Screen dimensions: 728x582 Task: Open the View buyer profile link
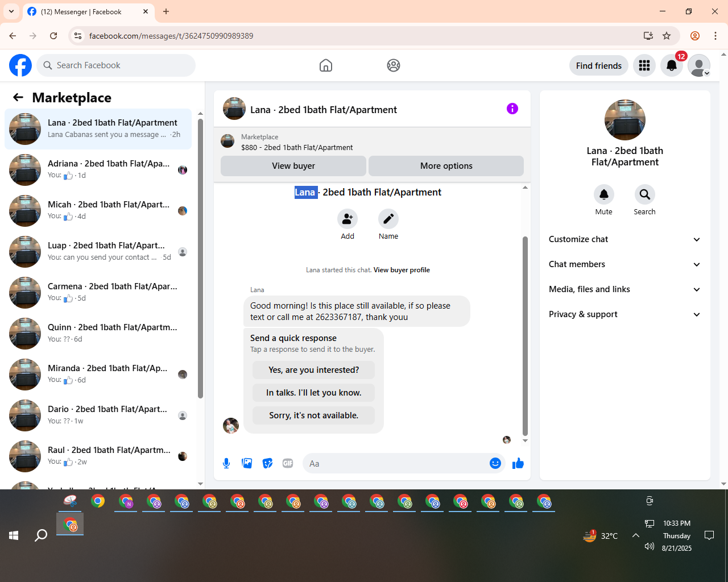click(x=402, y=270)
